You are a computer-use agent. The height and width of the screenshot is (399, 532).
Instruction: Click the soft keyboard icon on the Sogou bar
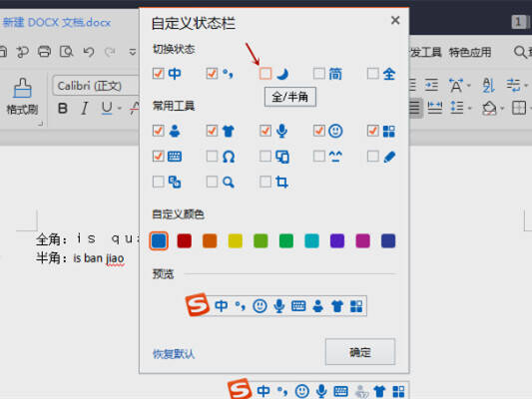[x=340, y=392]
